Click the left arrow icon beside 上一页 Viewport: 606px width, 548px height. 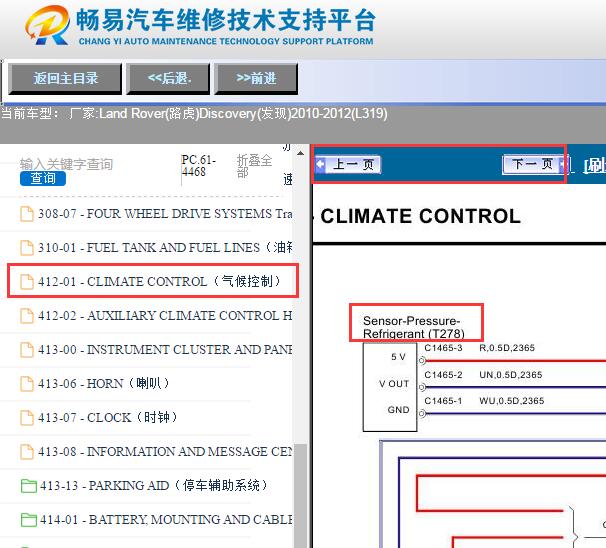tap(320, 164)
